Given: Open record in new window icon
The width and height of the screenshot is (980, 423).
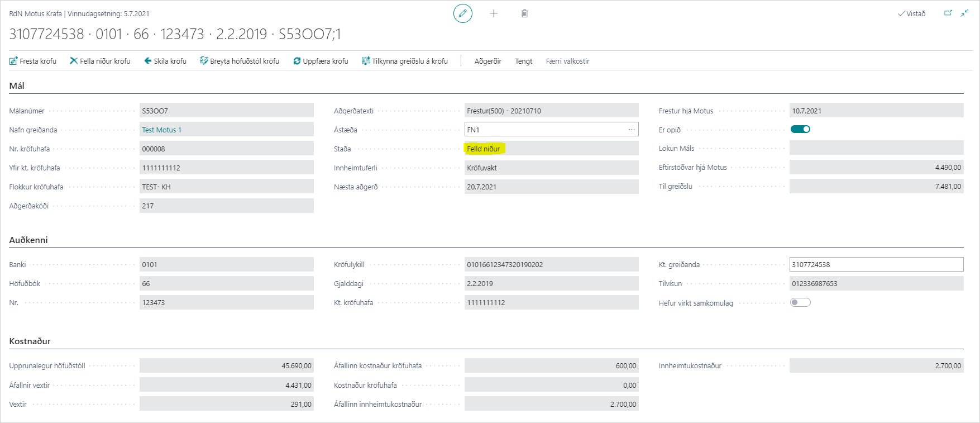Looking at the screenshot, I should [948, 13].
